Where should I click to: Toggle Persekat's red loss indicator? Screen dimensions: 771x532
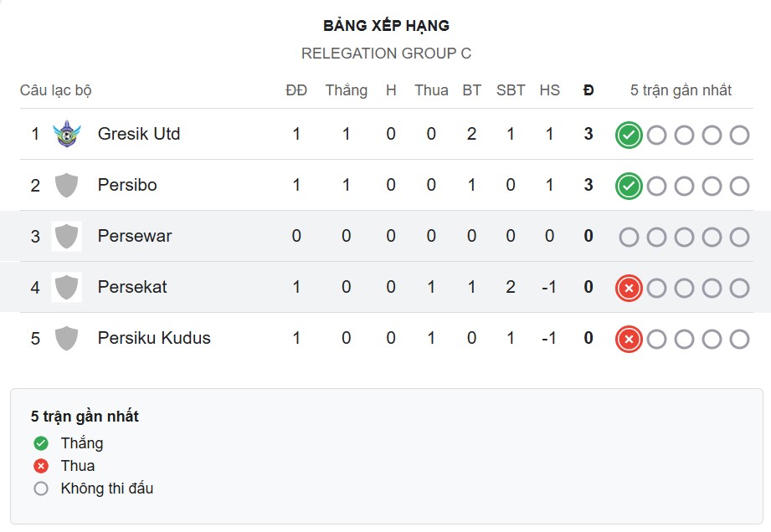(627, 287)
